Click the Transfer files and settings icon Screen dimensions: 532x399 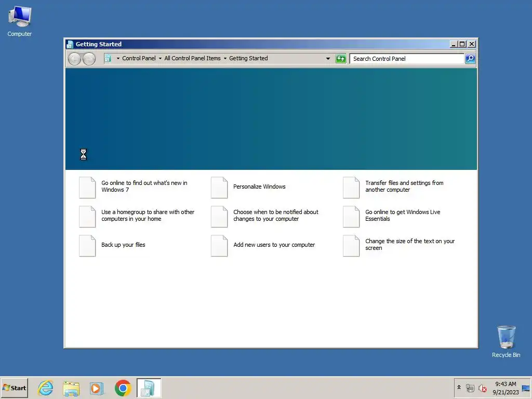(351, 187)
